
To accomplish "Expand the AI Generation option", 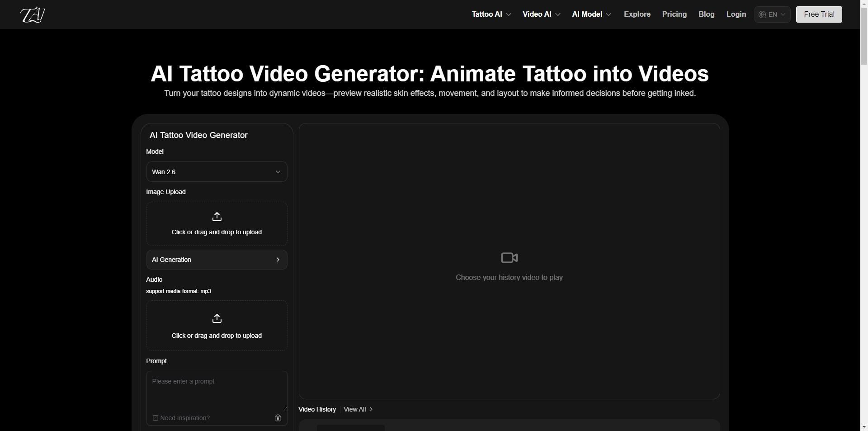I will [217, 260].
